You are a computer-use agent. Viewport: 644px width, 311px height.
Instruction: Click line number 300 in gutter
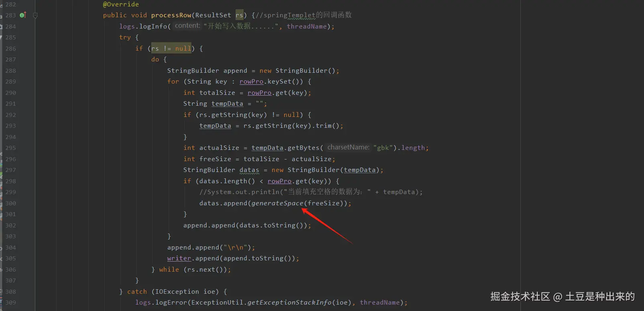coord(10,203)
